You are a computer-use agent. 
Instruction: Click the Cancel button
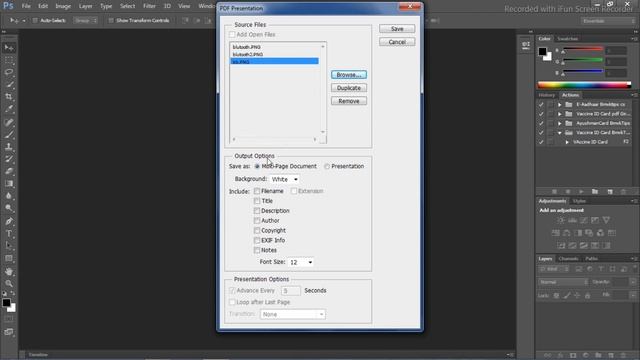point(397,42)
